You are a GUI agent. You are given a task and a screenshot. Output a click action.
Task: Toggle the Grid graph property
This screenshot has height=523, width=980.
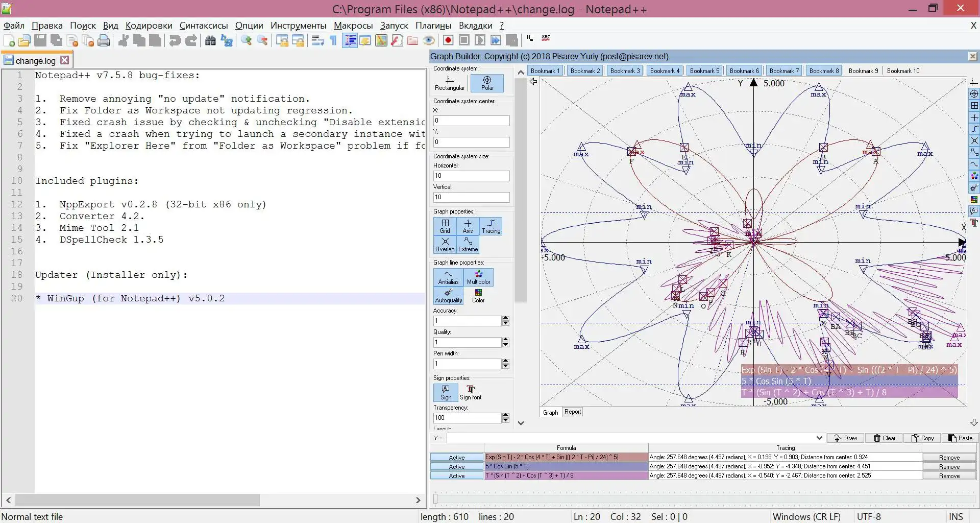[x=445, y=226]
